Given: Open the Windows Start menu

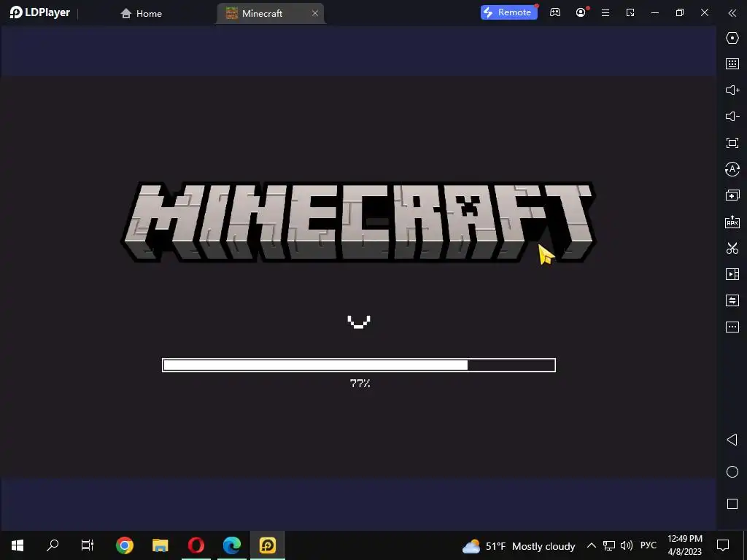Looking at the screenshot, I should click(x=18, y=545).
